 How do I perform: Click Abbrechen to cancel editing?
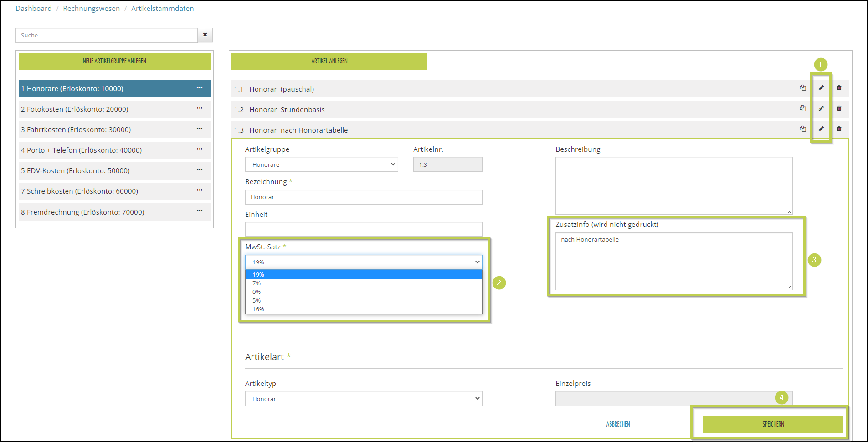pos(618,424)
